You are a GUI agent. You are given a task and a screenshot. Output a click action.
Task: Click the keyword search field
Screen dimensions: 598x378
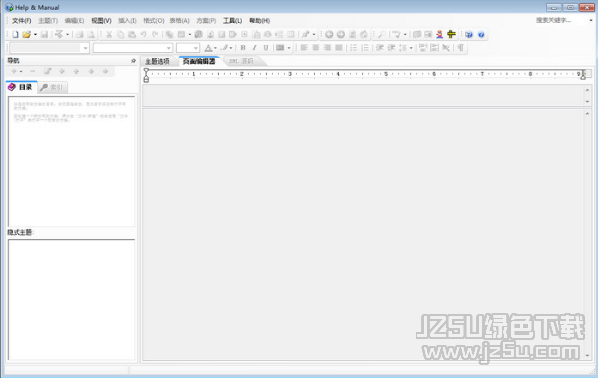coord(561,20)
